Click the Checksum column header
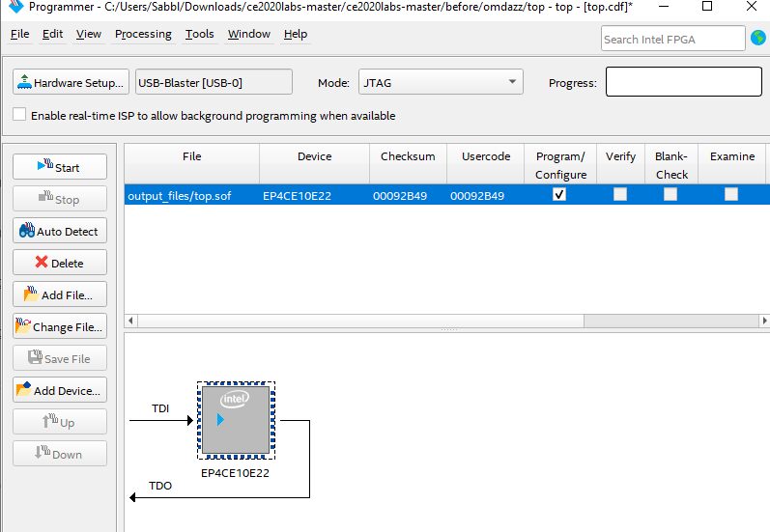Image resolution: width=770 pixels, height=532 pixels. point(408,164)
